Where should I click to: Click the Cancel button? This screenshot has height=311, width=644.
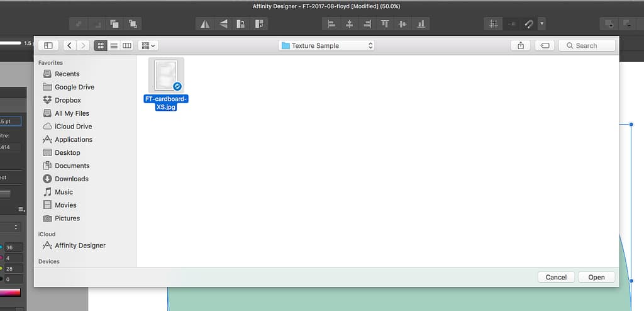(556, 277)
